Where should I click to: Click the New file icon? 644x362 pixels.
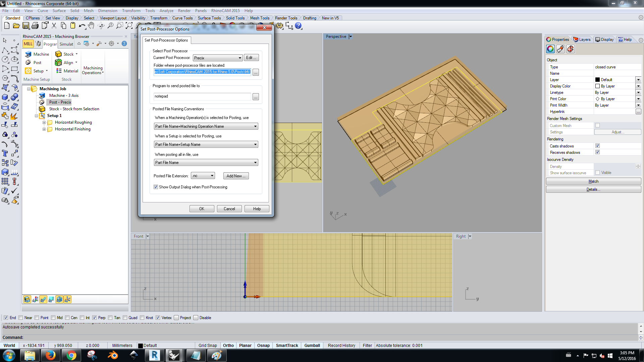[7, 26]
